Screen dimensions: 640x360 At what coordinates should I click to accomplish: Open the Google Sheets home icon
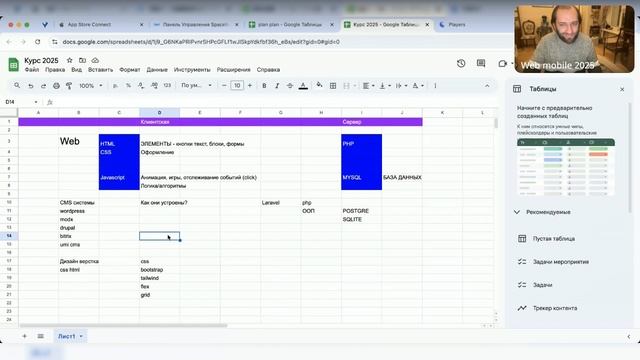tap(13, 64)
